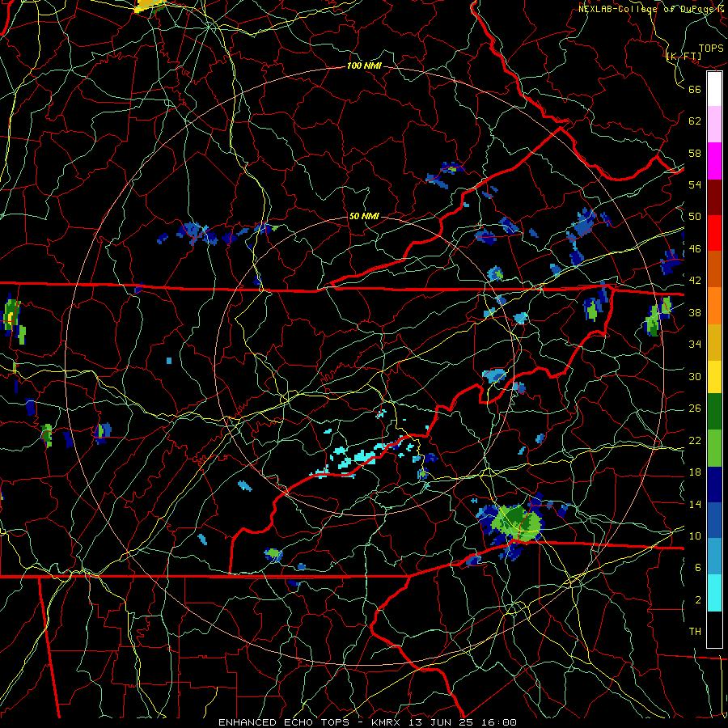This screenshot has height=728, width=728.
Task: Click the 50 value in the tops legend
Action: click(x=695, y=217)
